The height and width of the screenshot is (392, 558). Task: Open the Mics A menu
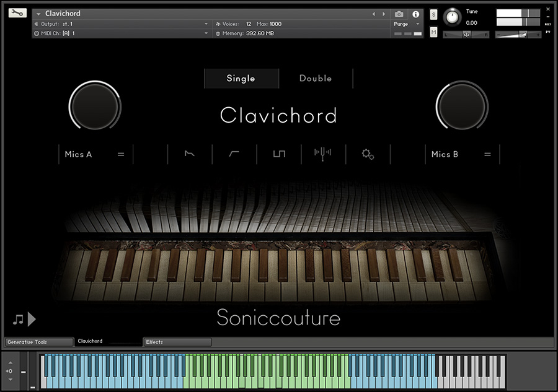95,154
